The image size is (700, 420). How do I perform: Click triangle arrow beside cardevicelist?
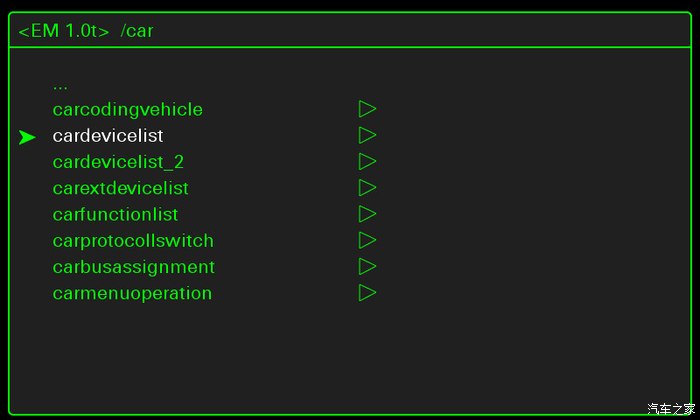pyautogui.click(x=367, y=135)
